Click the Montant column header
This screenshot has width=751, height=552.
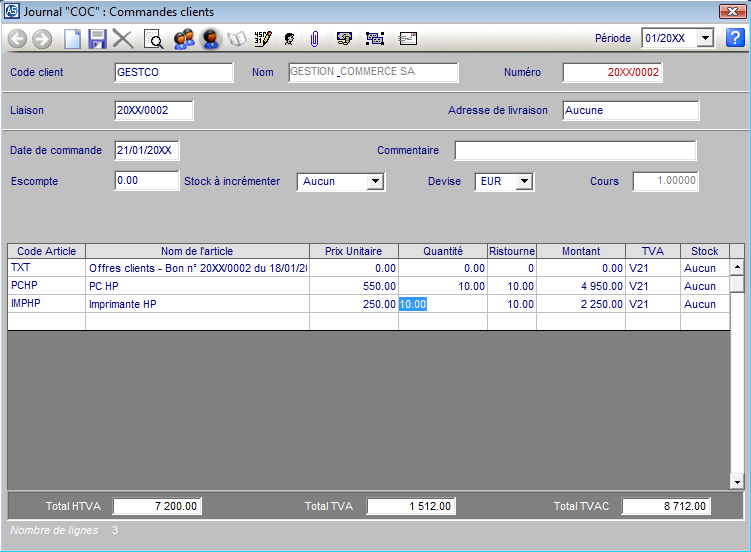coord(581,251)
